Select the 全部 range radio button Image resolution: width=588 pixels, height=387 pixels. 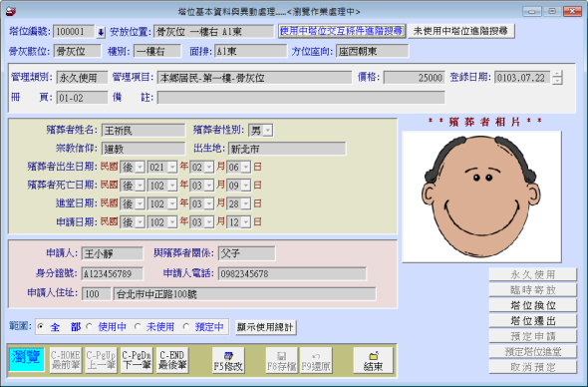tap(41, 326)
